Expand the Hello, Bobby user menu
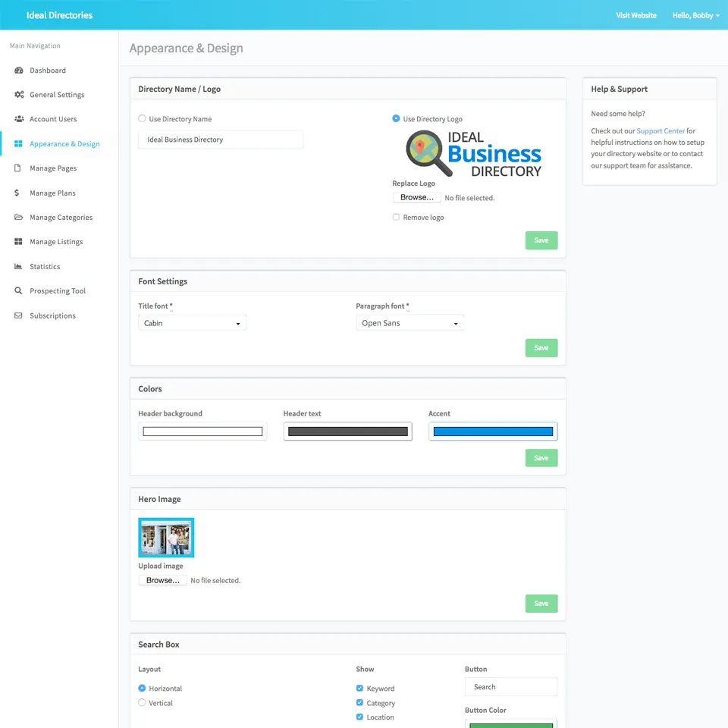Image resolution: width=728 pixels, height=728 pixels. click(695, 15)
